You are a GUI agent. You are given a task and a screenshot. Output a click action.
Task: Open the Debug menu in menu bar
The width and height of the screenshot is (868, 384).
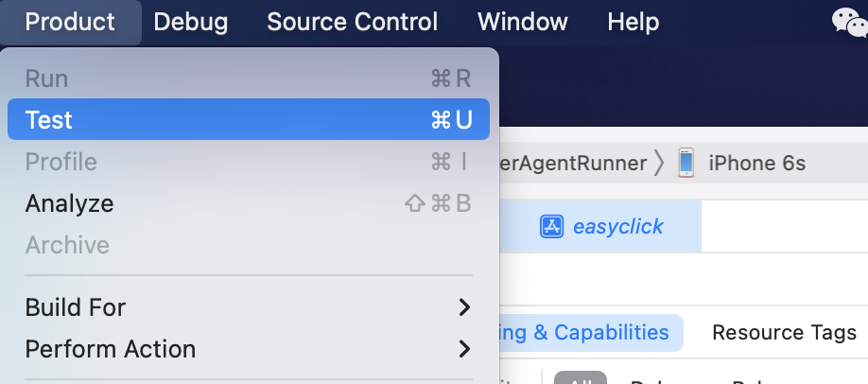coord(190,22)
